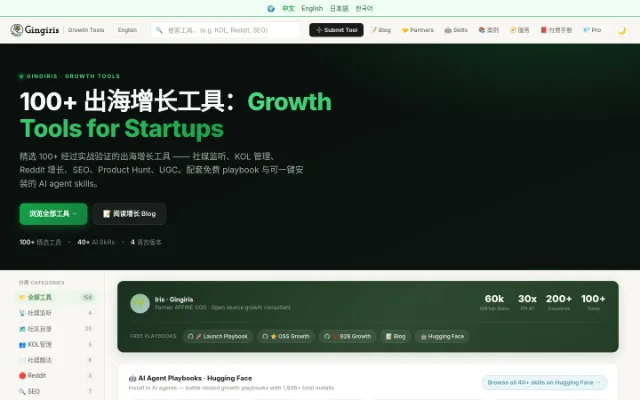Click the pencil icon beside Blog nav
The height and width of the screenshot is (400, 640).
click(373, 30)
